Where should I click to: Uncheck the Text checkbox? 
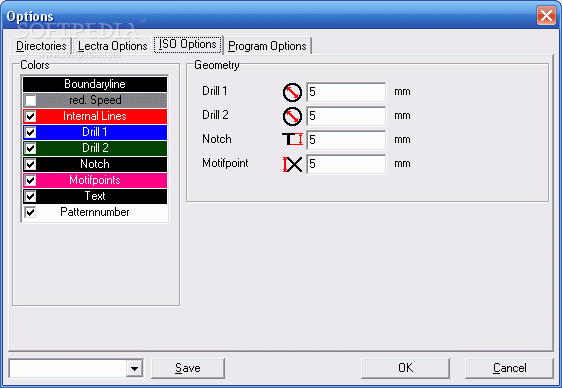click(30, 196)
